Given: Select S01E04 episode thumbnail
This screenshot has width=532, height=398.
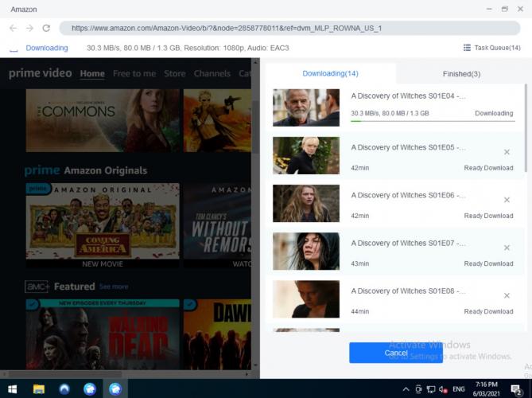Looking at the screenshot, I should point(306,107).
